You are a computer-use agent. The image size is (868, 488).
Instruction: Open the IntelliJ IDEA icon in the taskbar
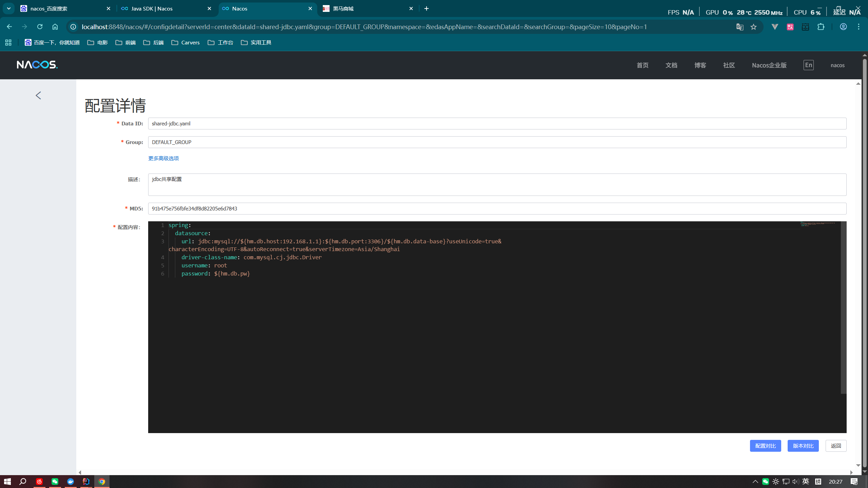coord(86,481)
